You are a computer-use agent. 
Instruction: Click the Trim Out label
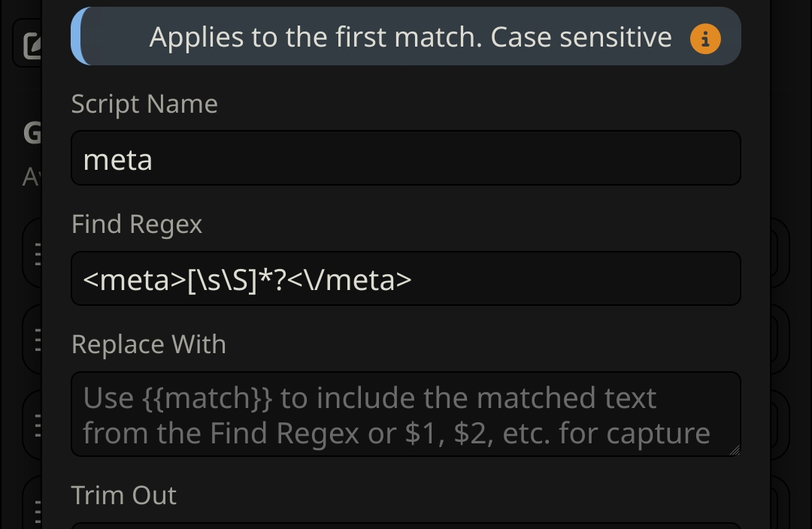click(124, 495)
